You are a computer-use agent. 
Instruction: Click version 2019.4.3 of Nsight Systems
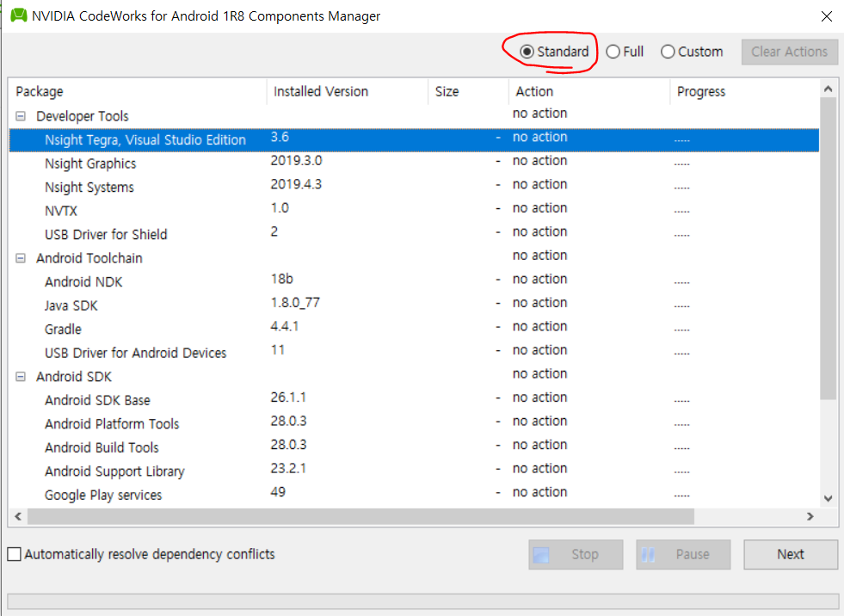[x=296, y=184]
